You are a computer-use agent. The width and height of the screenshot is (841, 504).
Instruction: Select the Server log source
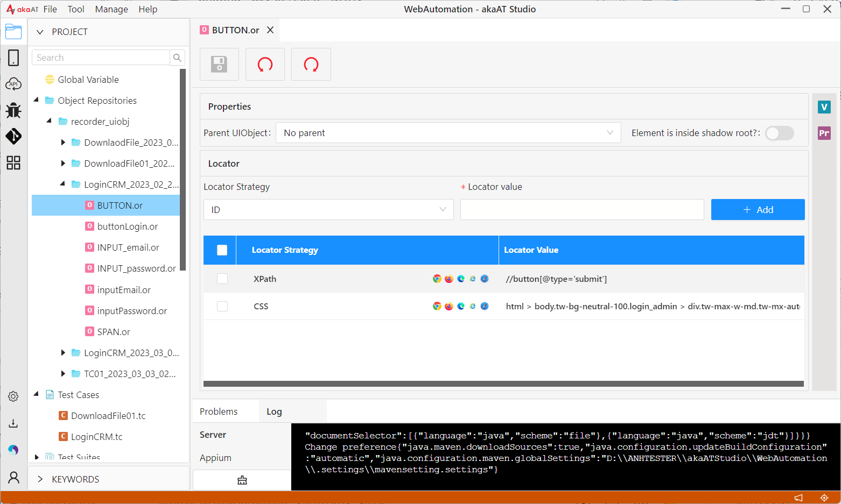pos(213,435)
